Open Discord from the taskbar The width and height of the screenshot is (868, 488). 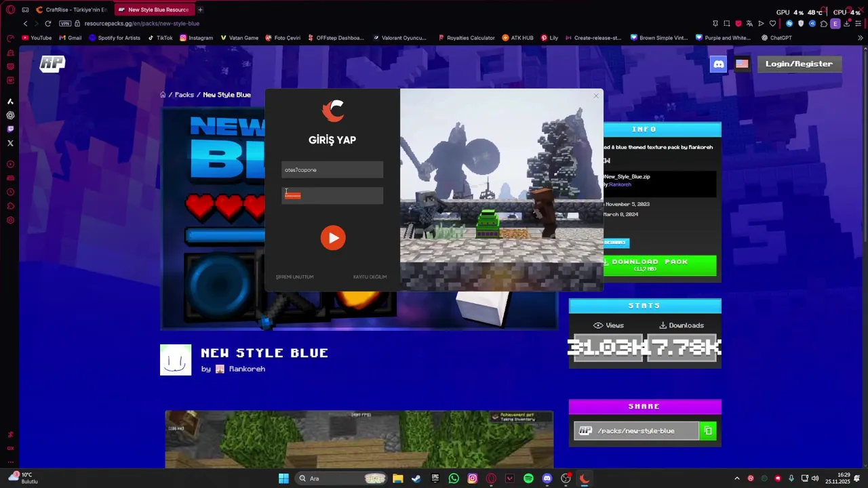pyautogui.click(x=547, y=479)
